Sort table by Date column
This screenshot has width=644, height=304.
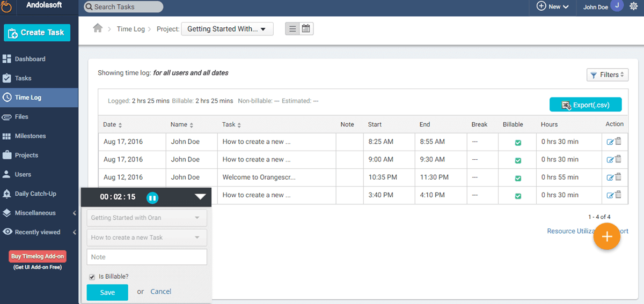point(113,124)
